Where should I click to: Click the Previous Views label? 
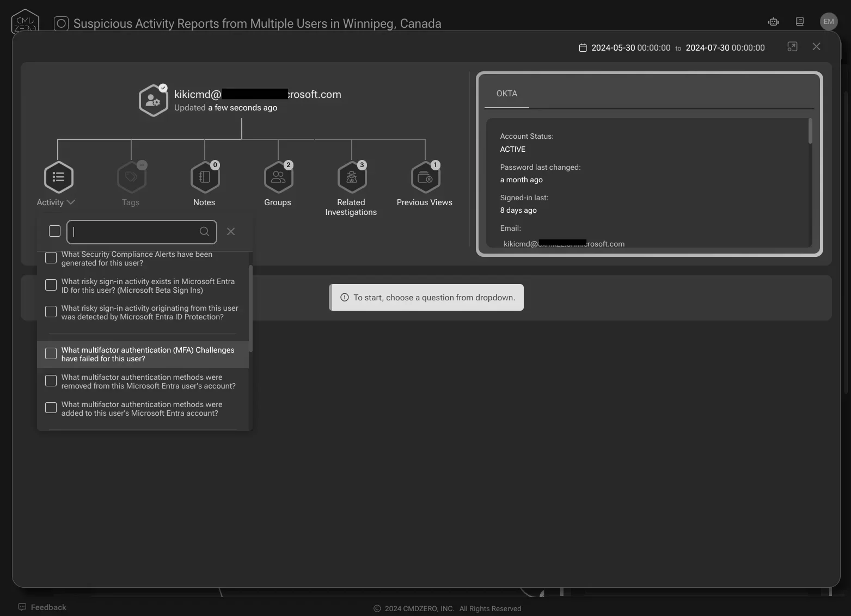(x=425, y=202)
